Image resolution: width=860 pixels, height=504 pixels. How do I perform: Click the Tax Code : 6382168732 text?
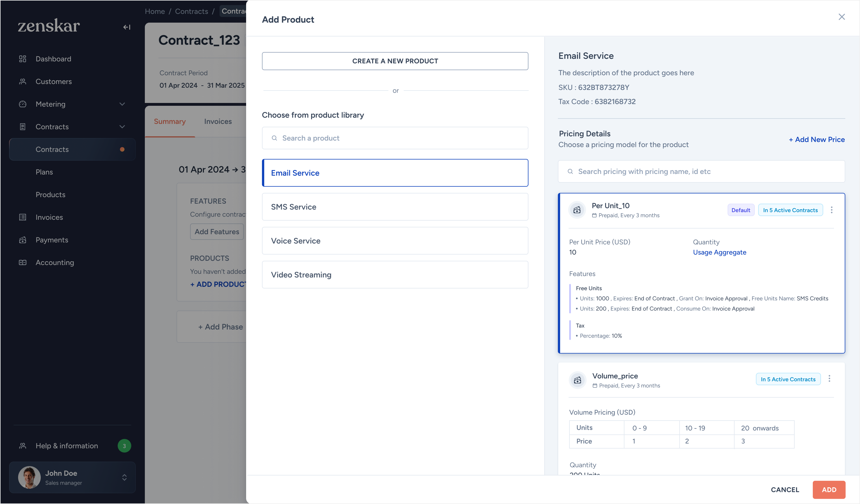597,101
